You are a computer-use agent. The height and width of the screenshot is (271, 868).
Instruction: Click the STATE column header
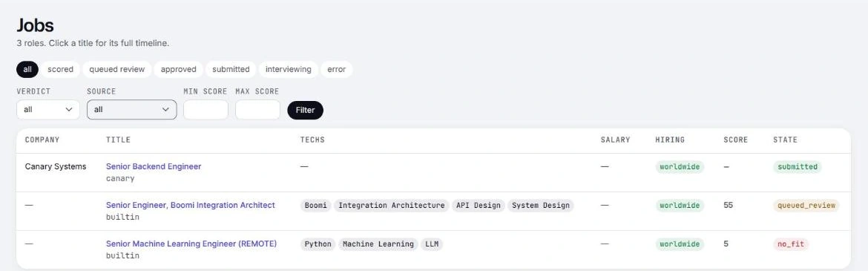click(x=785, y=140)
